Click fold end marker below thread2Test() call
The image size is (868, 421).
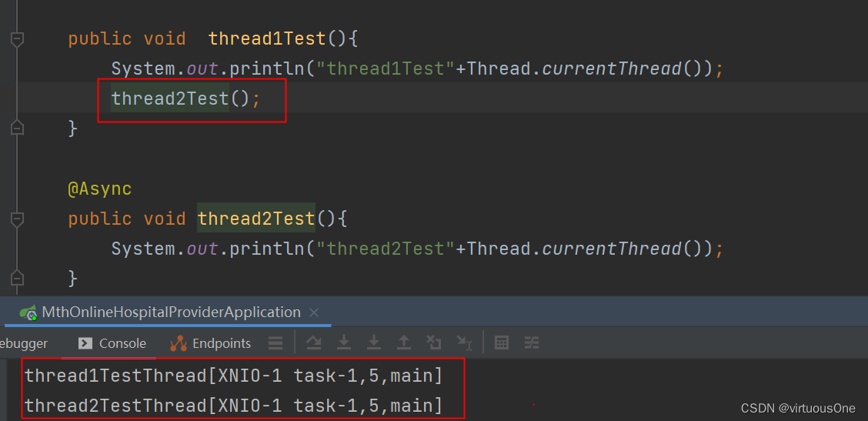(x=17, y=128)
